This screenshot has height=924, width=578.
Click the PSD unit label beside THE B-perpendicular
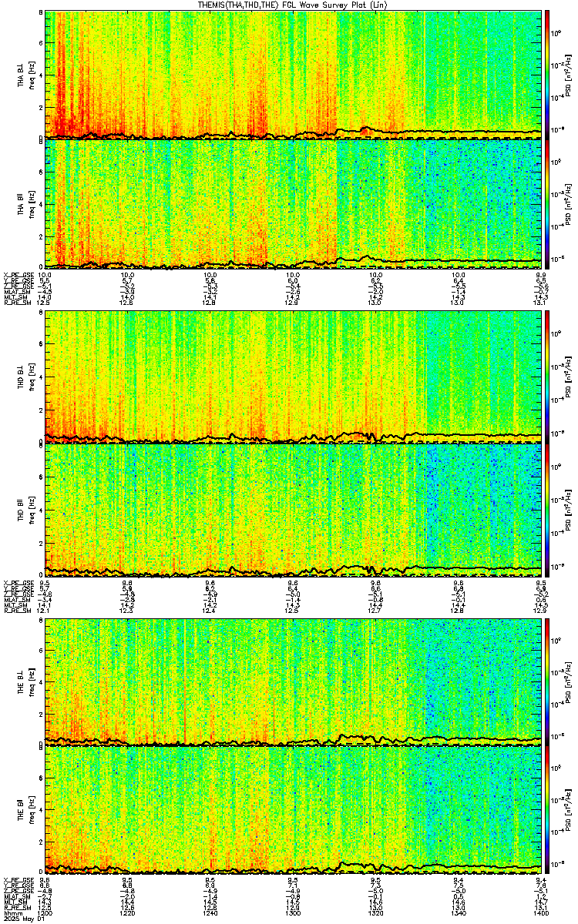pyautogui.click(x=568, y=681)
